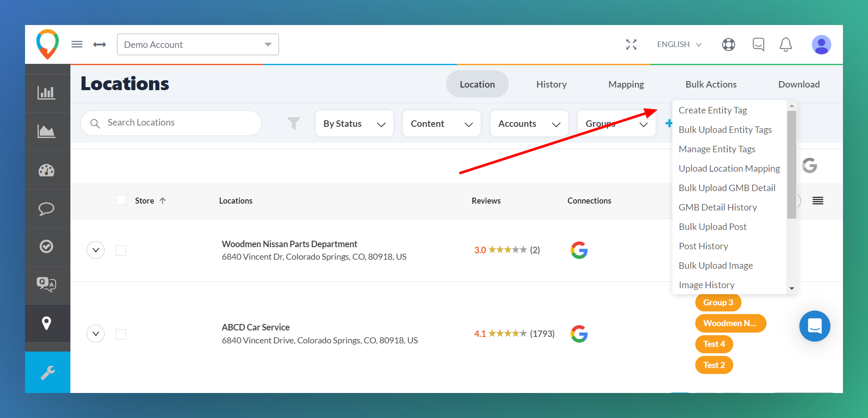The width and height of the screenshot is (868, 418).
Task: Open the hamburger menu icon
Action: (77, 44)
